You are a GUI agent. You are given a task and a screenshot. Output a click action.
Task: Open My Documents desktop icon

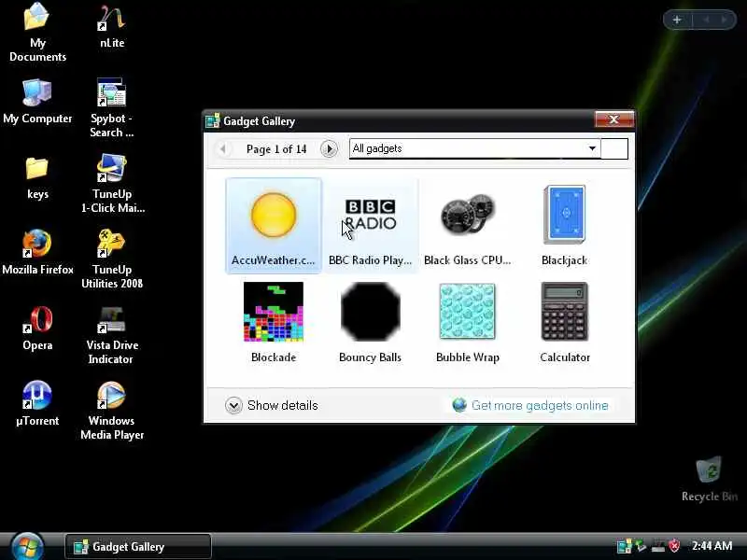(x=37, y=33)
